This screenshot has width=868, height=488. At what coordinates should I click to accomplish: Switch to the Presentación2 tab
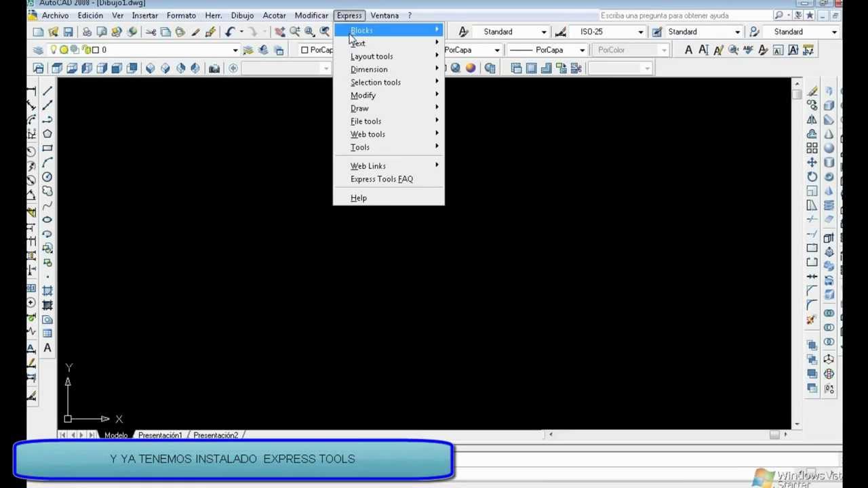pos(216,435)
